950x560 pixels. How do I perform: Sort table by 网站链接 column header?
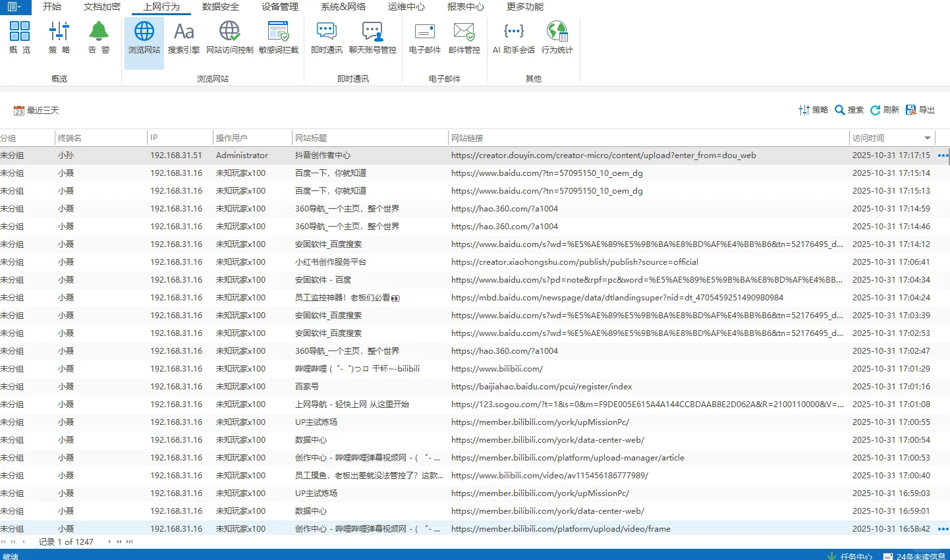(x=649, y=138)
